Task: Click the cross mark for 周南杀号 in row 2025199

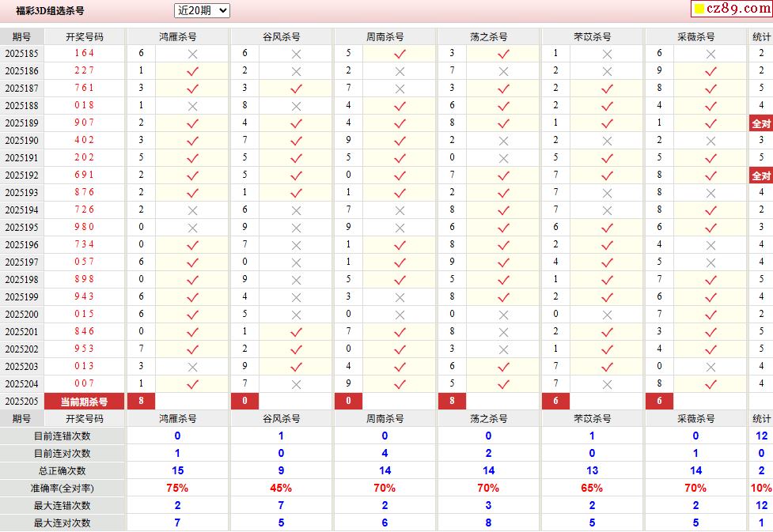Action: [x=400, y=297]
